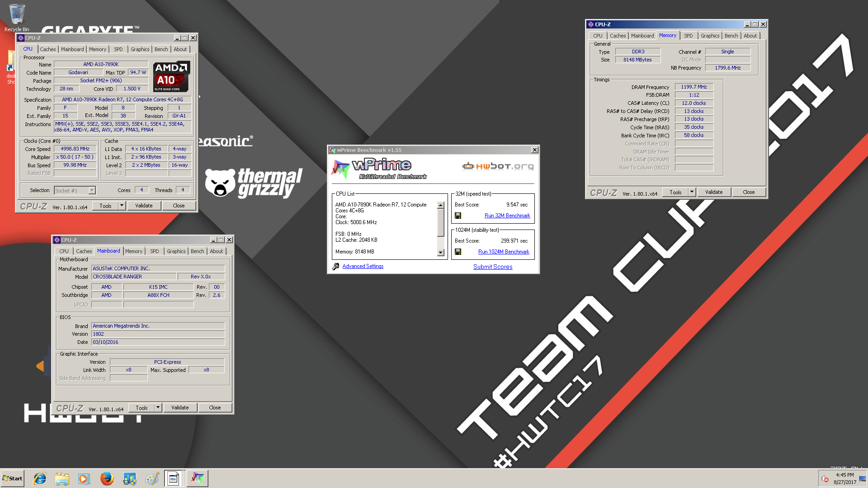The image size is (868, 488).
Task: Open the Recycle Bin desktop icon
Action: (17, 18)
